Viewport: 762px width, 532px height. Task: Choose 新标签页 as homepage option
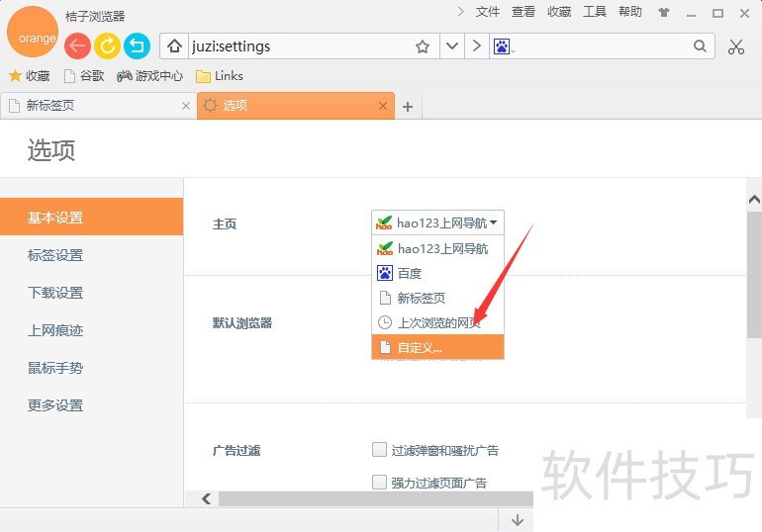[x=437, y=298]
